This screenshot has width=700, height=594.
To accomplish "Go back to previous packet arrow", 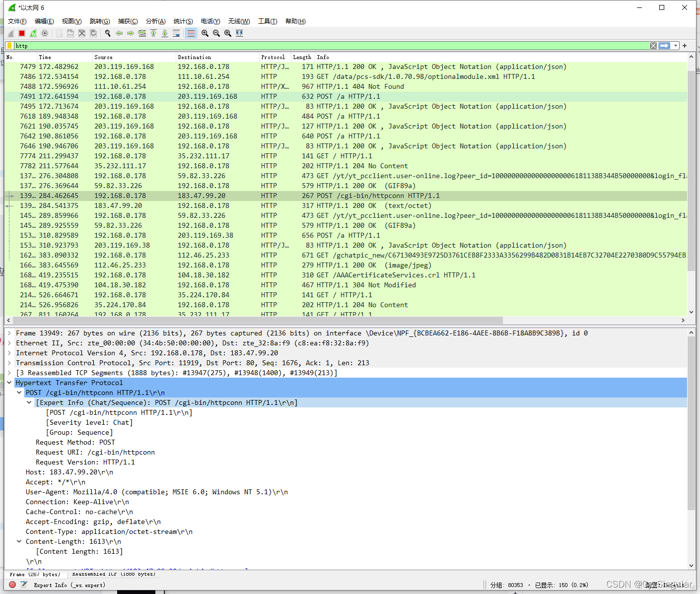I will 119,33.
